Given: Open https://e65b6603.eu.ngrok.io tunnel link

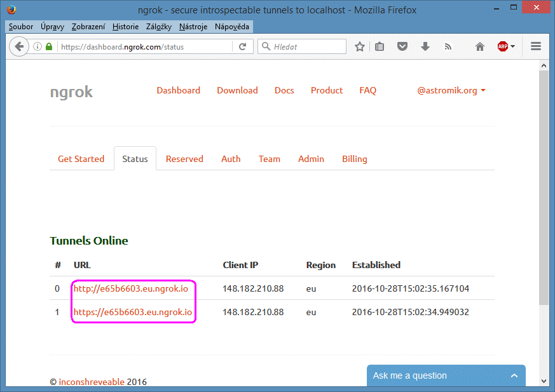Looking at the screenshot, I should pyautogui.click(x=132, y=312).
